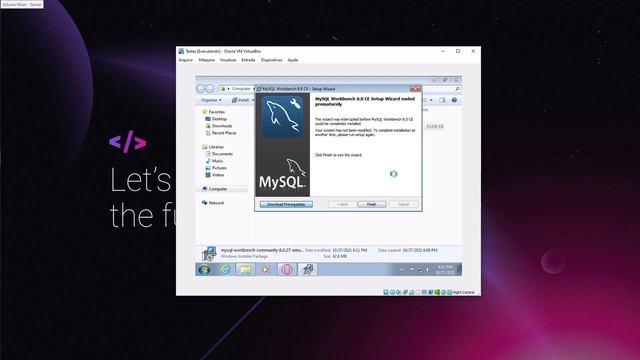Open the Entrada menu in VirtualBox

pyautogui.click(x=248, y=60)
